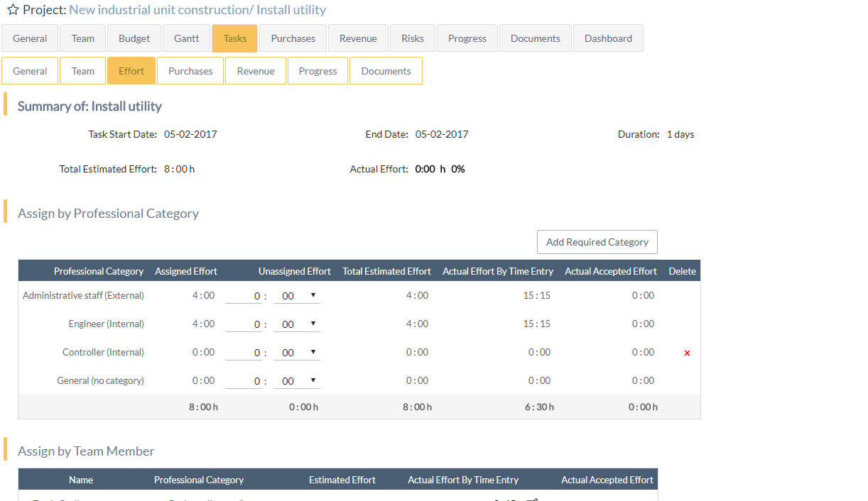The image size is (868, 501).
Task: Switch to the Dashboard tab
Action: pyautogui.click(x=608, y=38)
